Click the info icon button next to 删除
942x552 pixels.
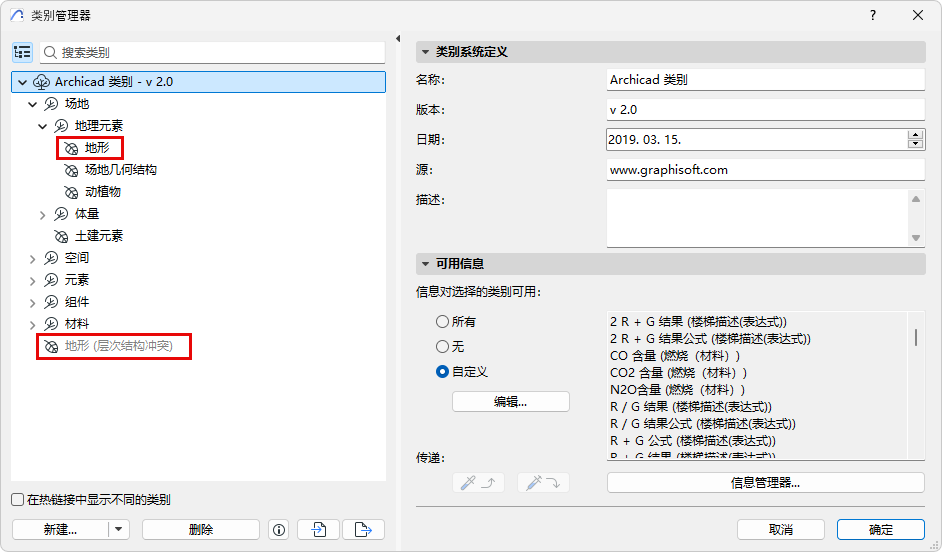point(279,530)
